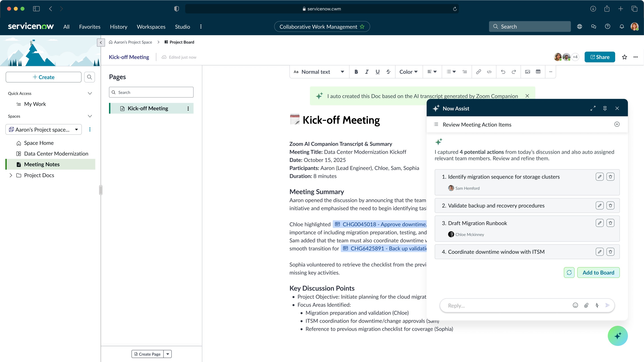
Task: Pin the Now Assist panel
Action: pos(605,108)
